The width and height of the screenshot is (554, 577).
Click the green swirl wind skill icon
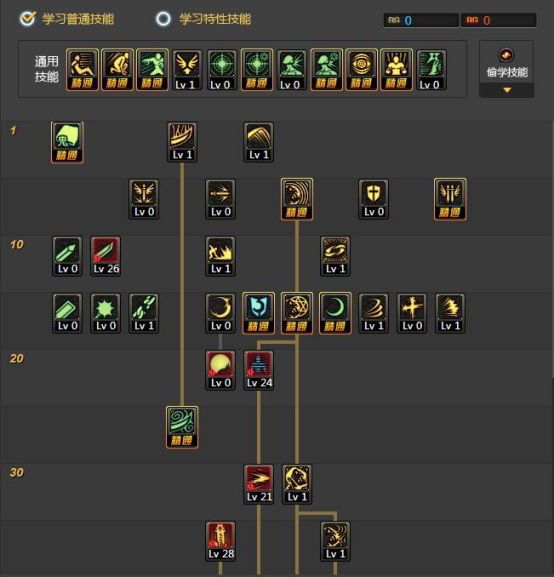(182, 427)
